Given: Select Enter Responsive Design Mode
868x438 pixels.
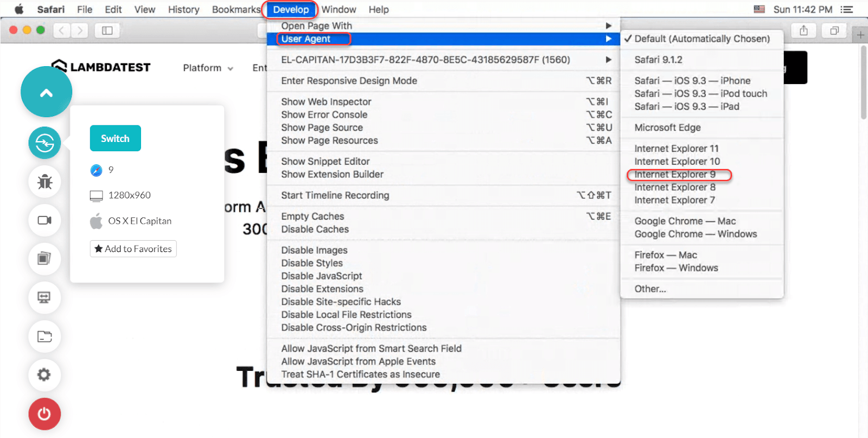Looking at the screenshot, I should coord(349,81).
